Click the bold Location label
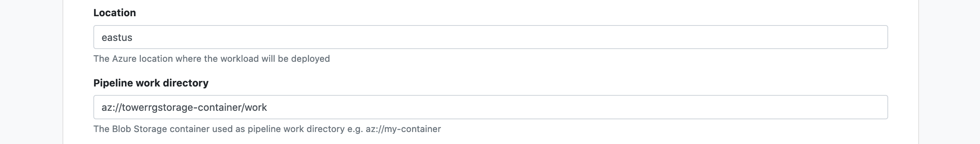This screenshot has width=980, height=144. [115, 13]
